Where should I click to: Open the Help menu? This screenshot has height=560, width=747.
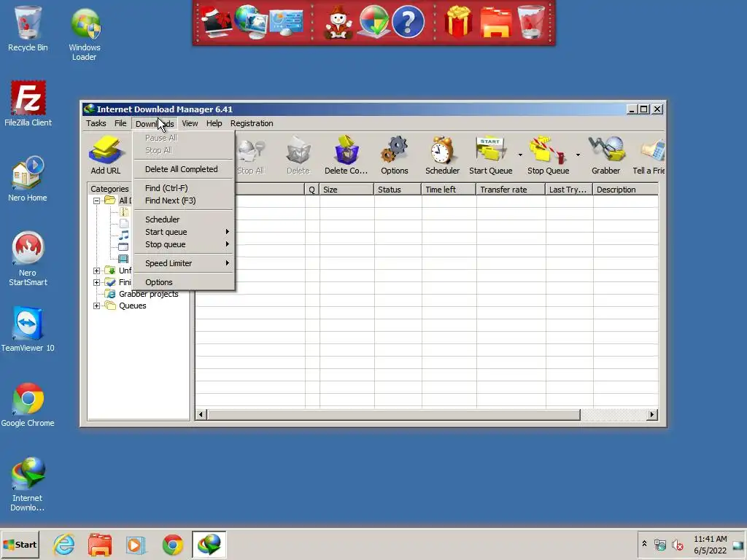214,123
